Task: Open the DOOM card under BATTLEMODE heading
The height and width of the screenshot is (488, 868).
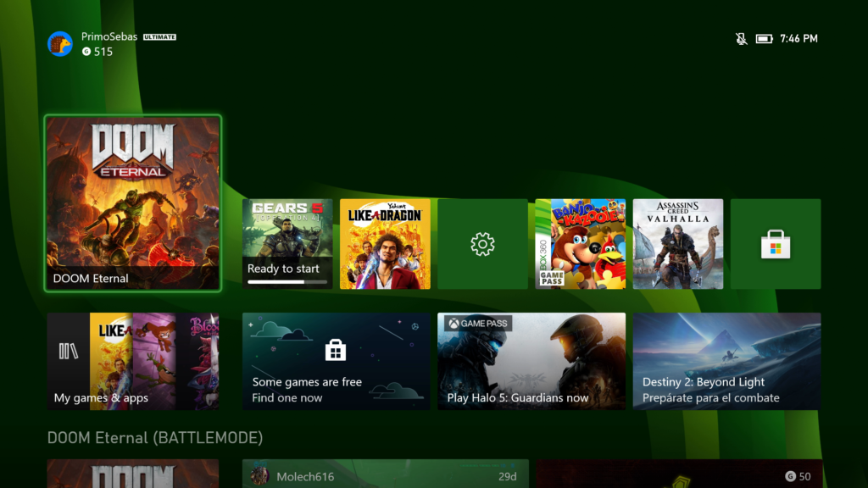Action: 133,474
